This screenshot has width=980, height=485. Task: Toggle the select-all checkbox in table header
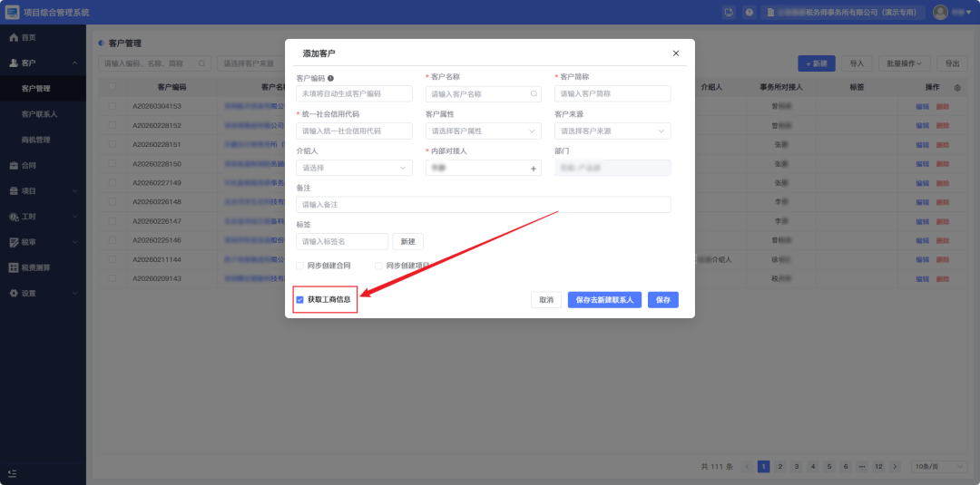click(112, 87)
